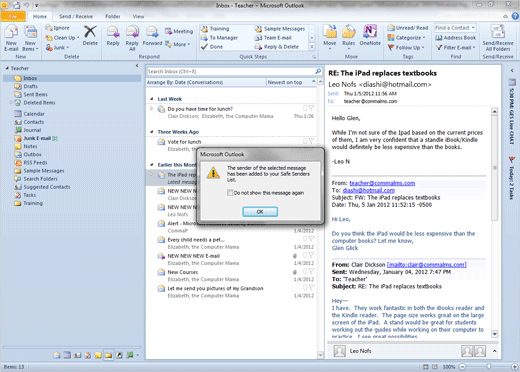Click the Delete X icon in ribbon

tap(90, 32)
